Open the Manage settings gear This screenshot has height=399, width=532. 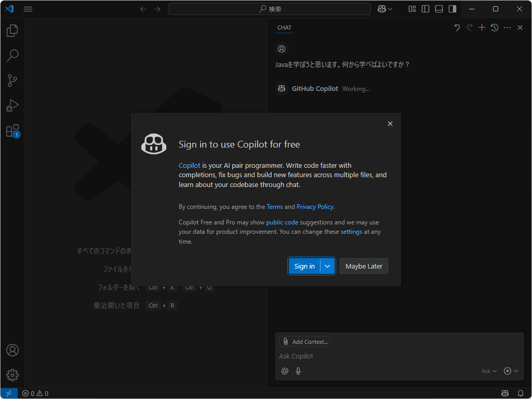(12, 375)
